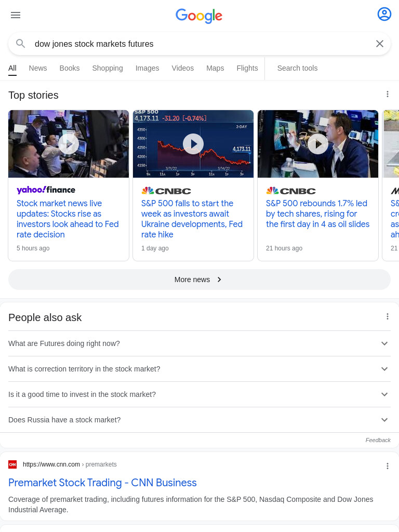Viewport: 399px width, 532px height.
Task: Switch to the Maps tab
Action: pos(215,68)
